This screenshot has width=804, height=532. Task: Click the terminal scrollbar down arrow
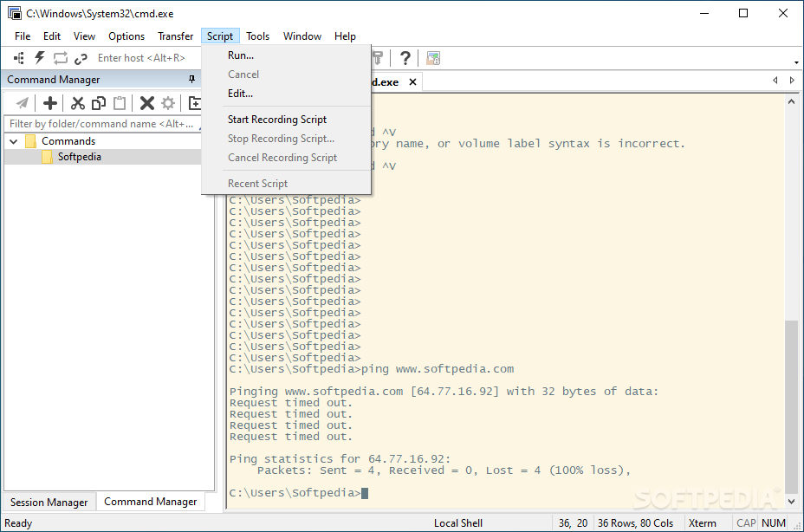tap(792, 501)
